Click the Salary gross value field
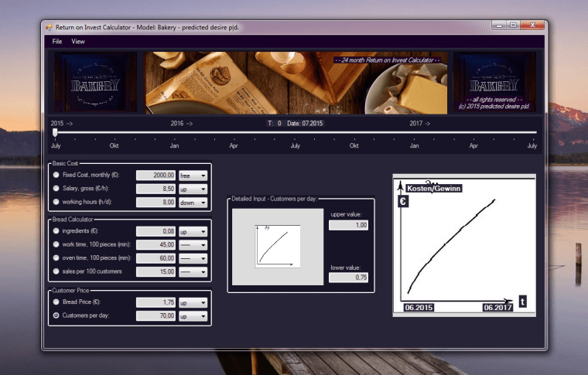This screenshot has height=375, width=588. click(x=156, y=189)
